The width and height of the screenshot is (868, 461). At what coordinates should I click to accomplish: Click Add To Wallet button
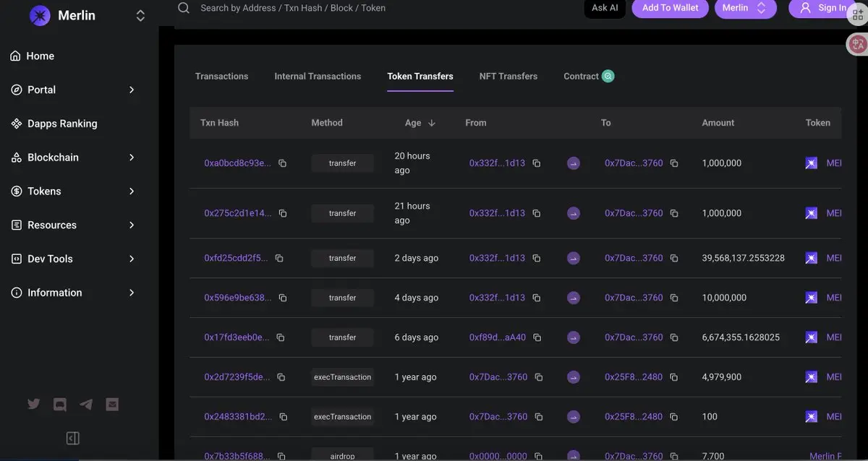[670, 8]
